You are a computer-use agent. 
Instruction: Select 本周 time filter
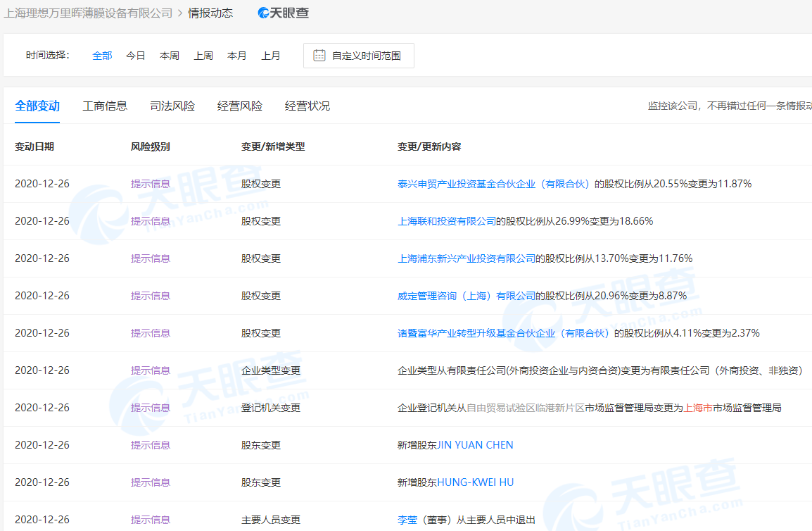pos(170,56)
